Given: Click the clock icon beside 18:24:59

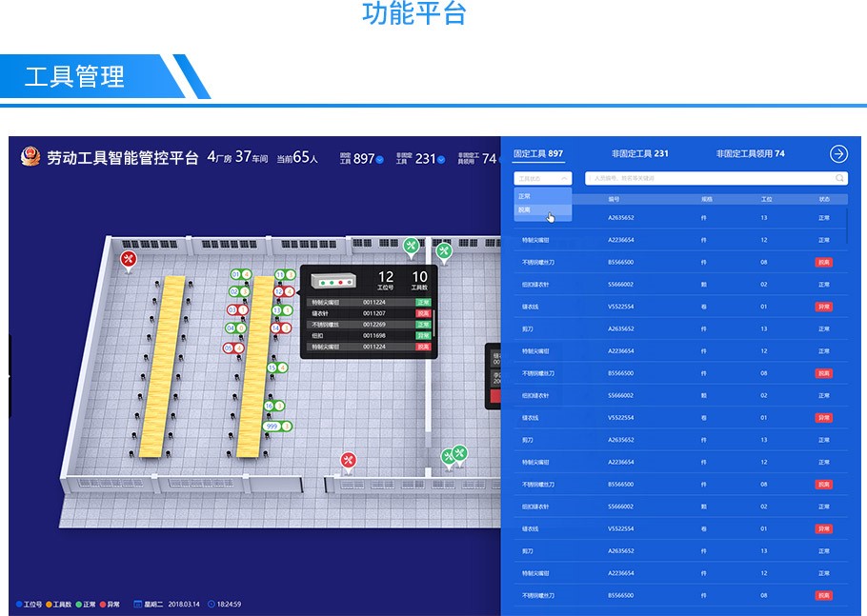Looking at the screenshot, I should tap(211, 604).
